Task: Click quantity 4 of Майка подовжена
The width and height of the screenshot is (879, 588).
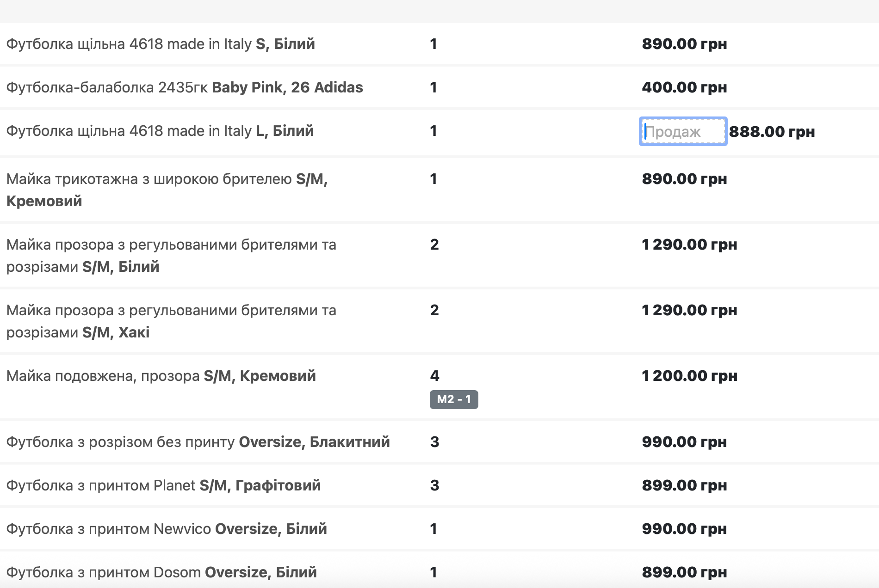Action: (434, 376)
